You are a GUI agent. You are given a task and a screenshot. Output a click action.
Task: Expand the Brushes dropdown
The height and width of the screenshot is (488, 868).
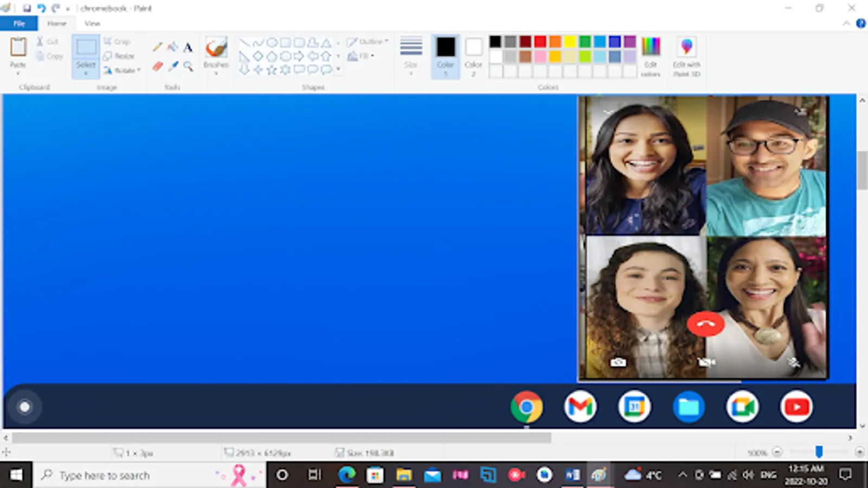coord(216,70)
